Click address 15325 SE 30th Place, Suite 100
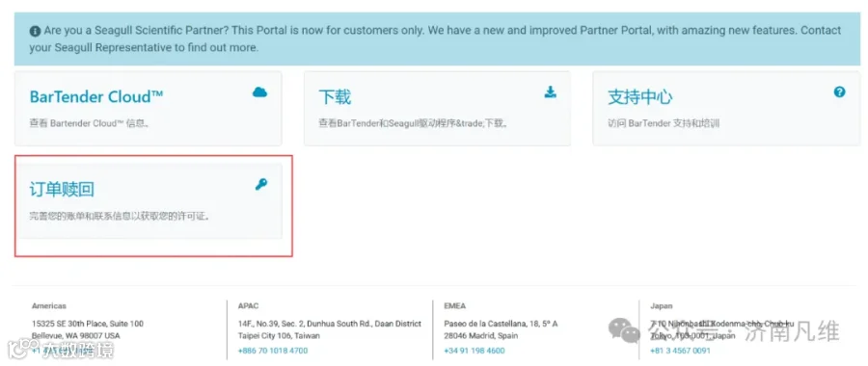Viewport: 868px width, 366px height. click(x=88, y=324)
